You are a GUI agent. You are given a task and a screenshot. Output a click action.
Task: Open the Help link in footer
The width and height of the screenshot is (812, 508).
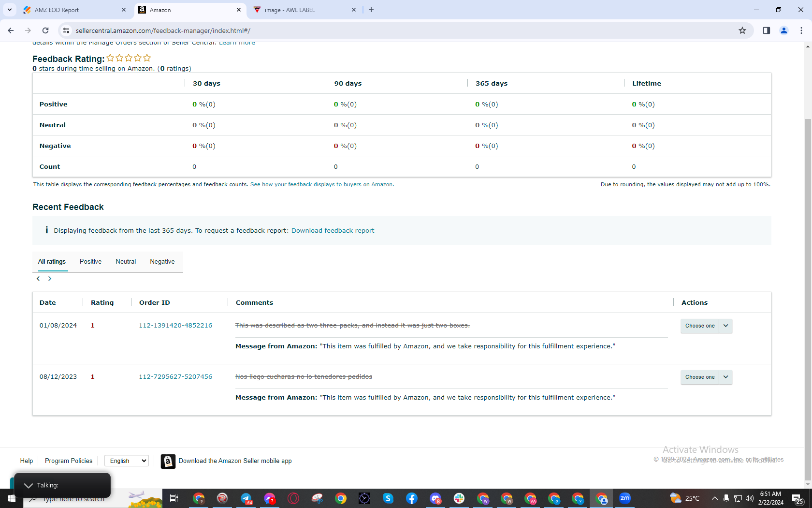tap(27, 461)
